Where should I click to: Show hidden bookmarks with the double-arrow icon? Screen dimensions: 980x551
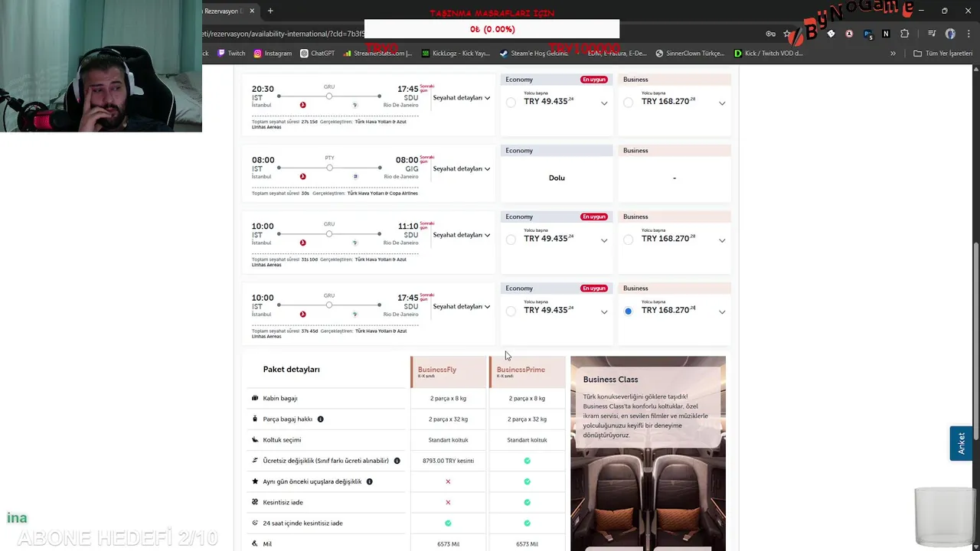[893, 54]
